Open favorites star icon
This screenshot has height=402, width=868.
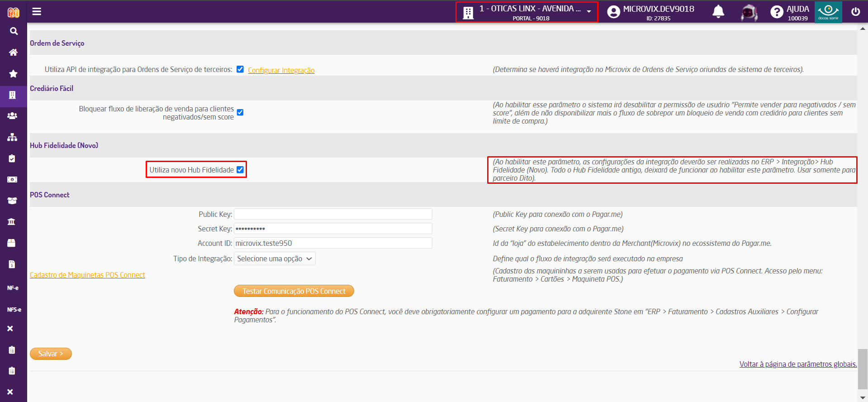tap(13, 73)
